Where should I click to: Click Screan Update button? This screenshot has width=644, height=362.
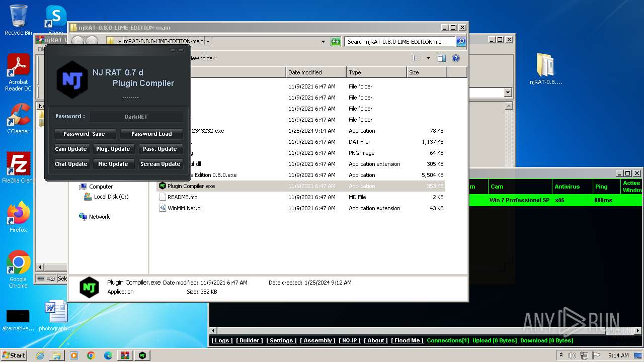point(160,164)
